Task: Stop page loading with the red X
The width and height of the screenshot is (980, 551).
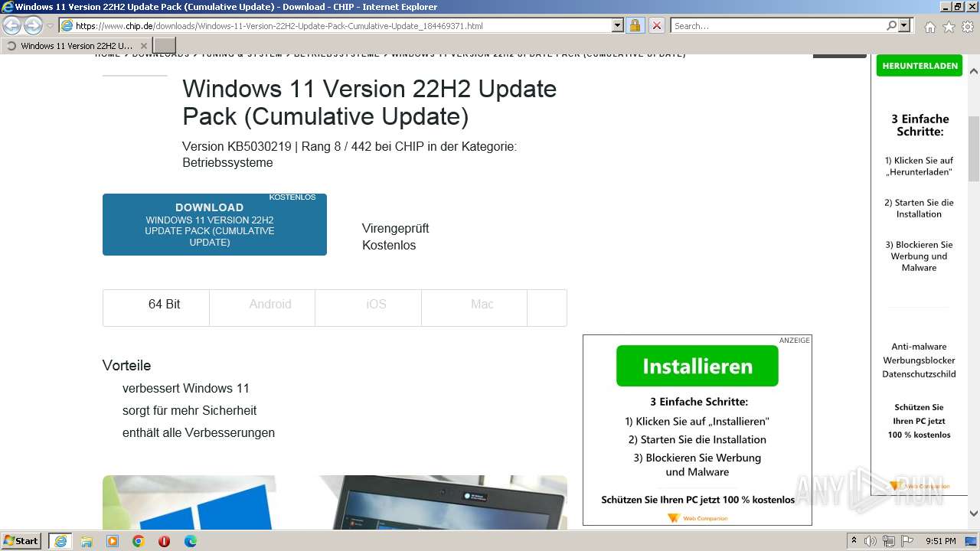Action: click(x=656, y=26)
